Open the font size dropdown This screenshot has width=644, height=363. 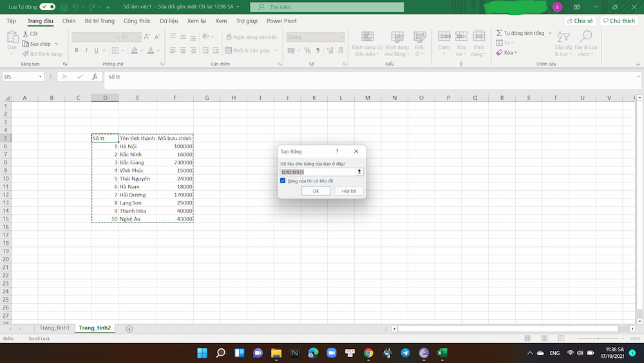[139, 37]
